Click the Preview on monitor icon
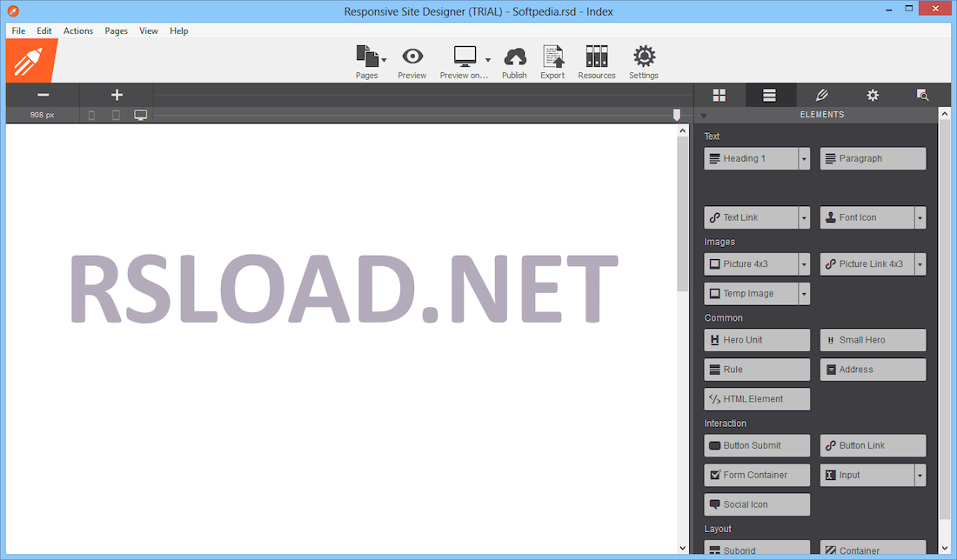 pos(465,57)
